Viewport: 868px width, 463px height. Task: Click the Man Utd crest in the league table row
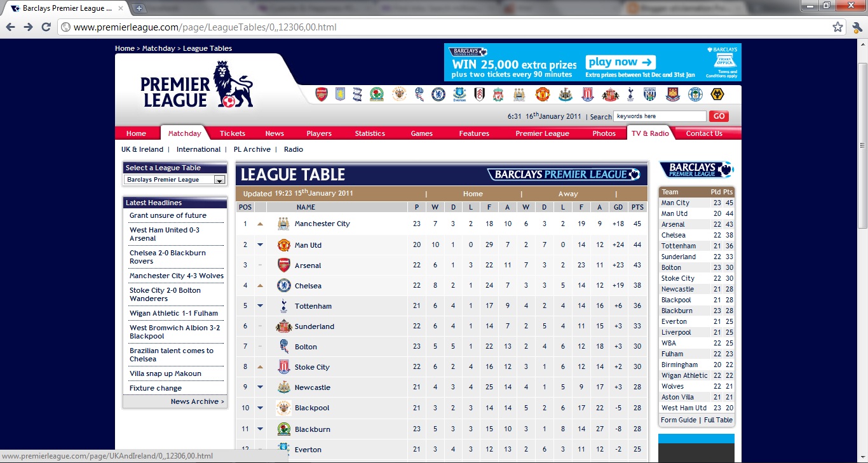pyautogui.click(x=284, y=245)
